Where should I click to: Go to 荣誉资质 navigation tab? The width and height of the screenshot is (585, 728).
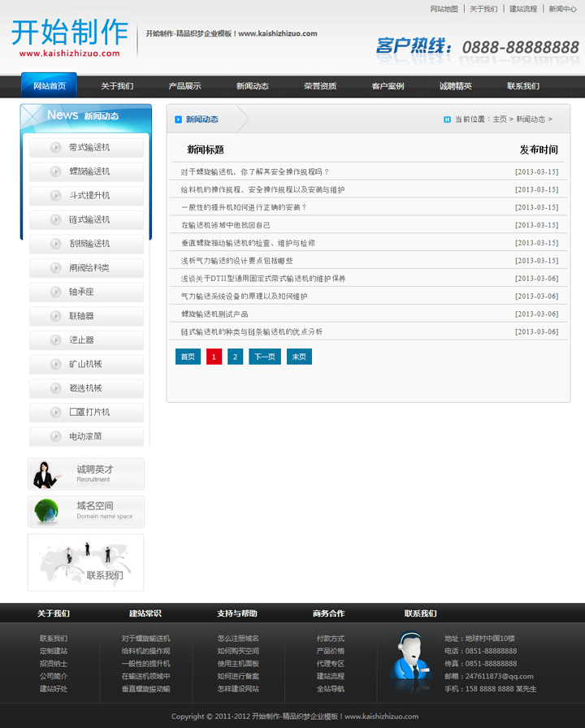tap(320, 86)
